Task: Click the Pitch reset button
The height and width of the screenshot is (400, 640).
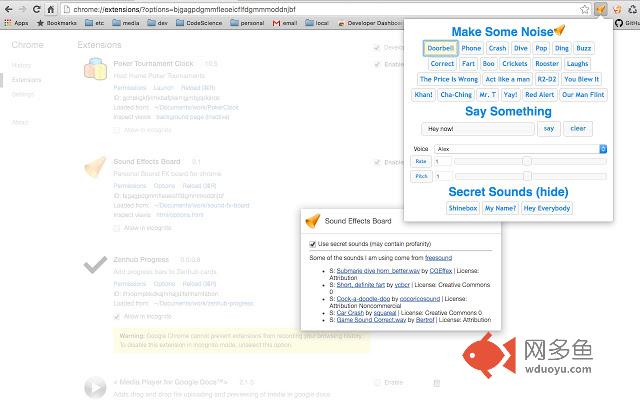Action: coord(421,176)
